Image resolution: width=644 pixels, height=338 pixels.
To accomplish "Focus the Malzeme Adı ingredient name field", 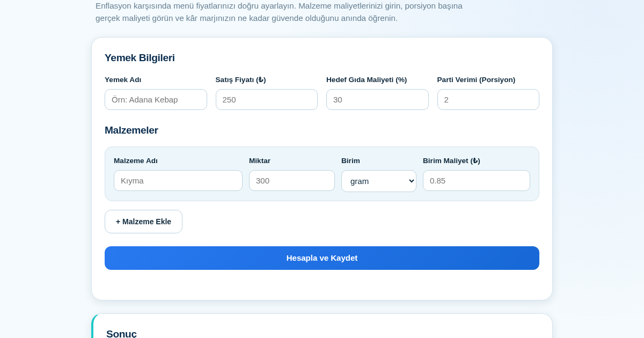I will point(178,180).
